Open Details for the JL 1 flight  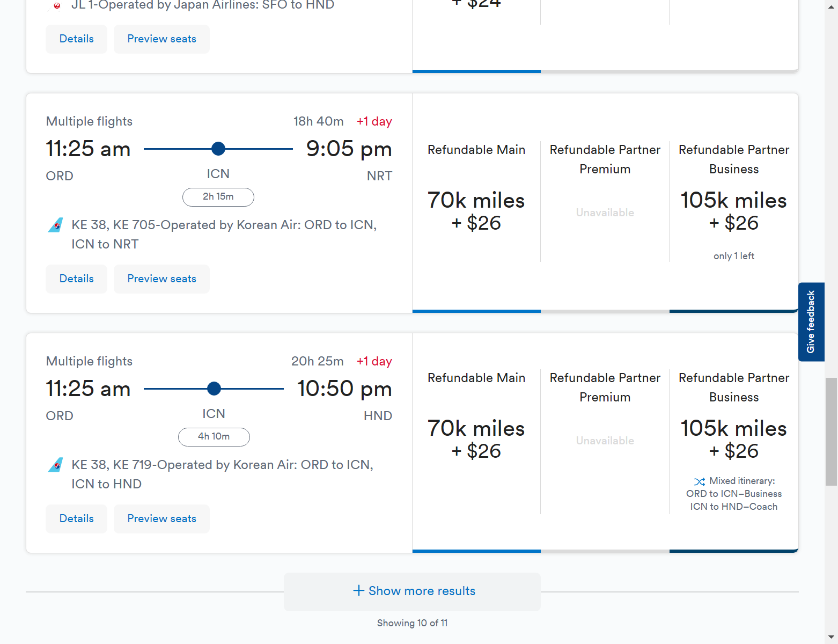76,39
